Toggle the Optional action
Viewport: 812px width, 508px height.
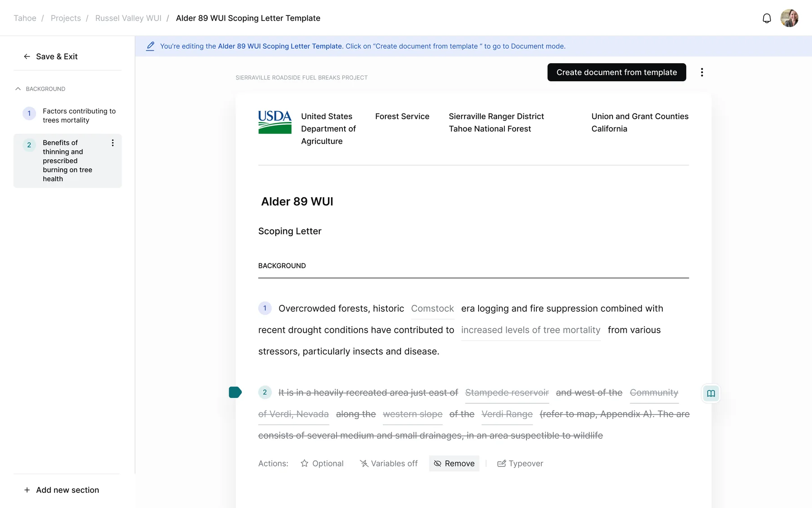tap(322, 463)
